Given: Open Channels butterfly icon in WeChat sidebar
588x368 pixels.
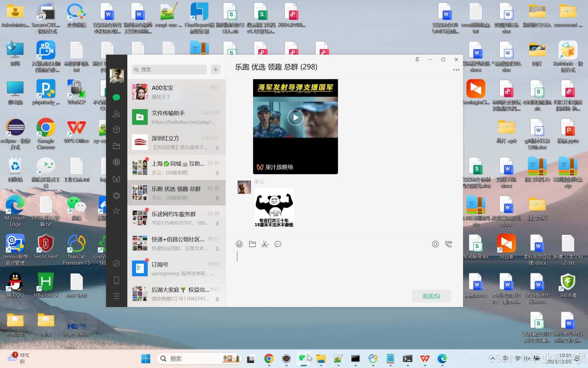Looking at the screenshot, I should click(x=116, y=179).
